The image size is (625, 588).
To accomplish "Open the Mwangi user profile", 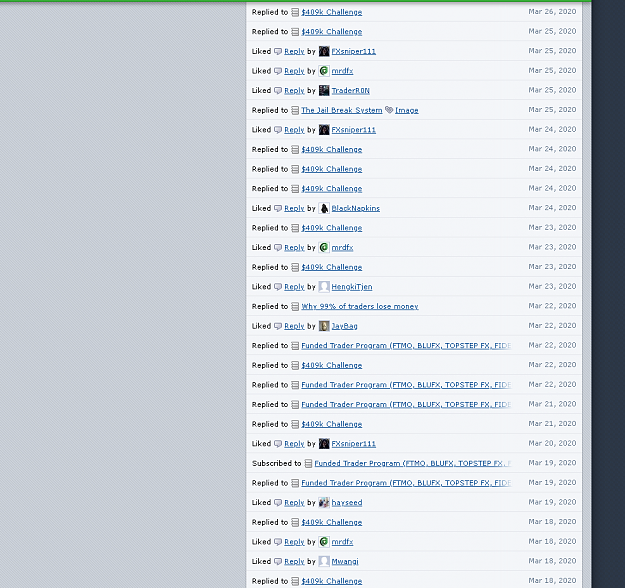I will pos(345,561).
